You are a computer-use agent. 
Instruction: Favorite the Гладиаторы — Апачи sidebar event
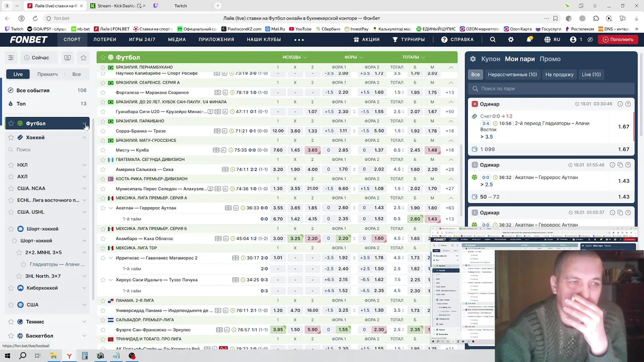click(24, 264)
